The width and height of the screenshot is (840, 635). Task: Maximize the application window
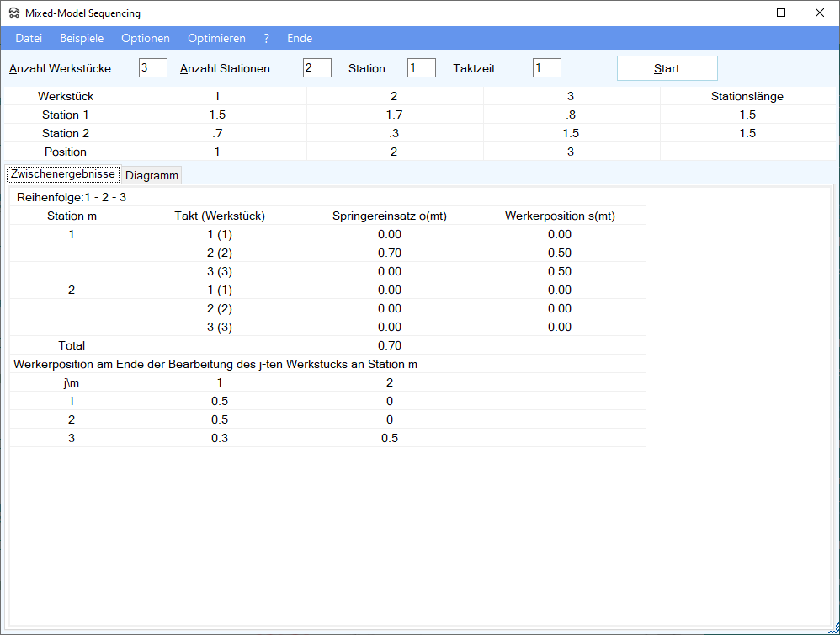781,13
